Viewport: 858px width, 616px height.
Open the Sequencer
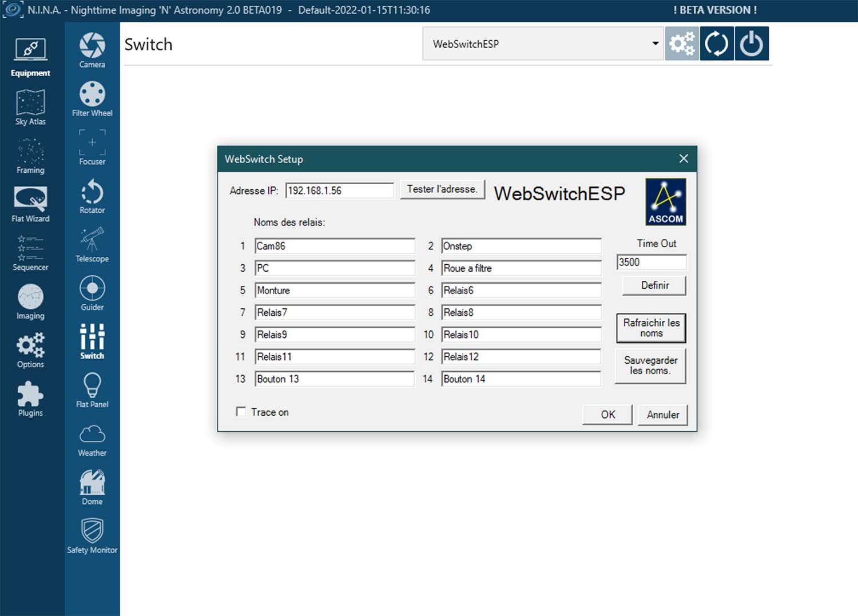30,253
